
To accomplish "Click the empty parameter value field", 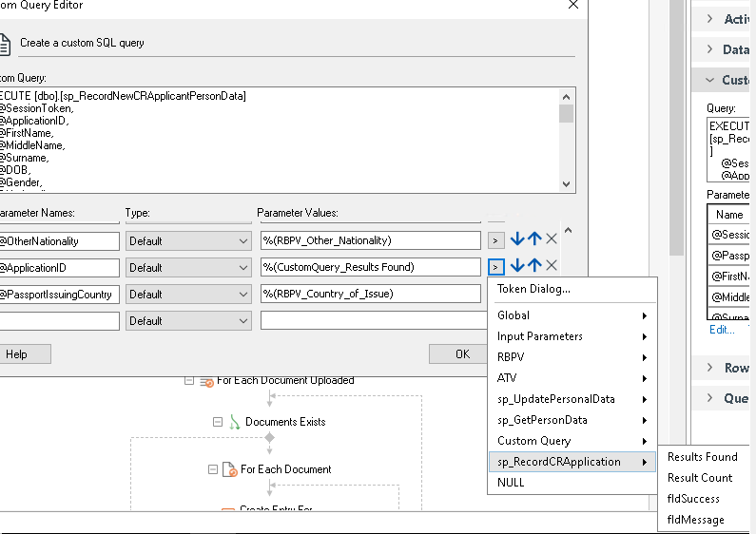I will 374,320.
